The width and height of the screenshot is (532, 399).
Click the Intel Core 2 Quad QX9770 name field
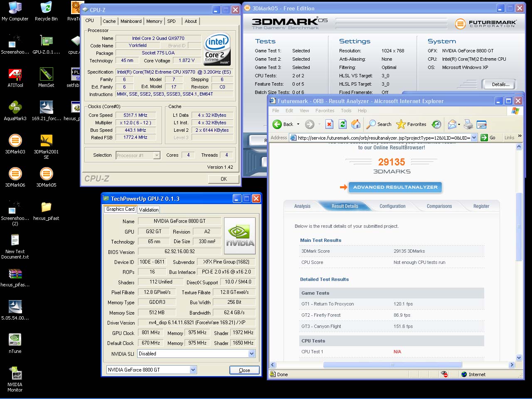pos(158,38)
